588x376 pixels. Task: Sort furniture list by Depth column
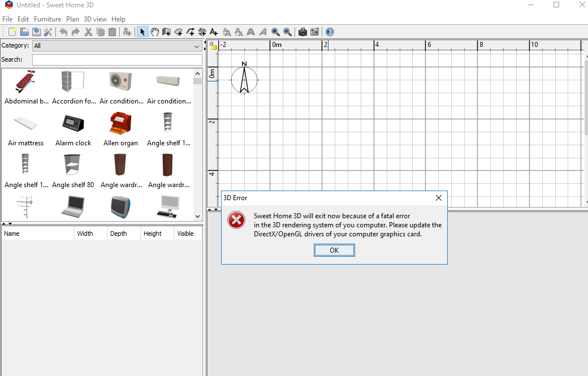124,234
